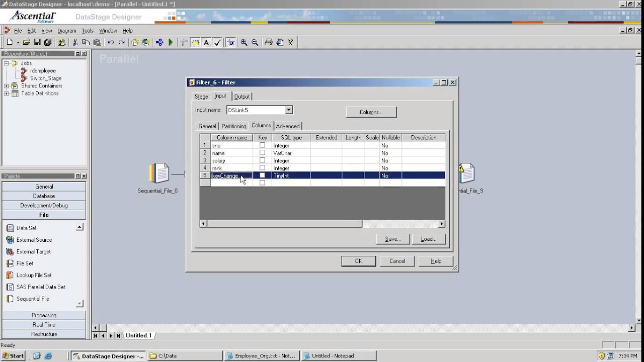The height and width of the screenshot is (362, 644).
Task: Click the Print toolbar icon
Action: tap(269, 43)
